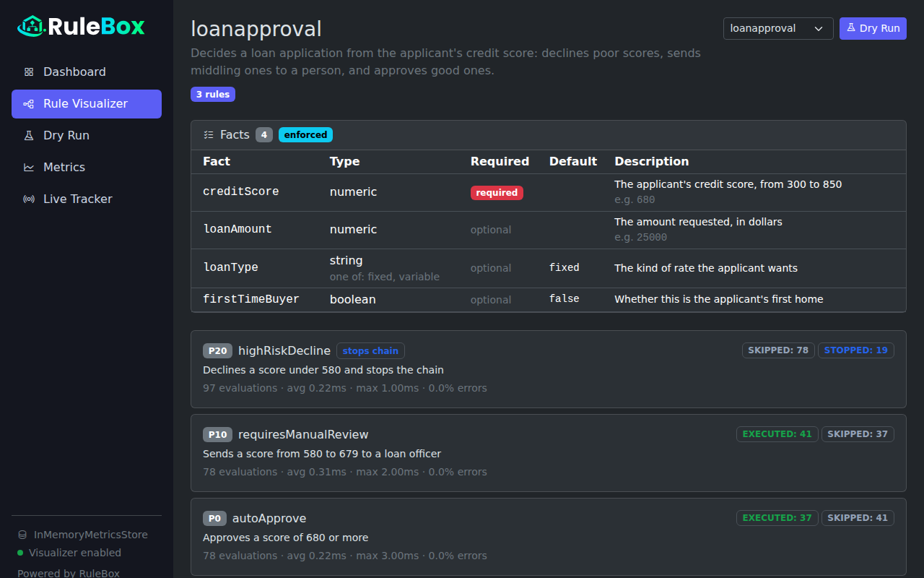
Task: Click the Metrics chart icon
Action: [x=29, y=168]
